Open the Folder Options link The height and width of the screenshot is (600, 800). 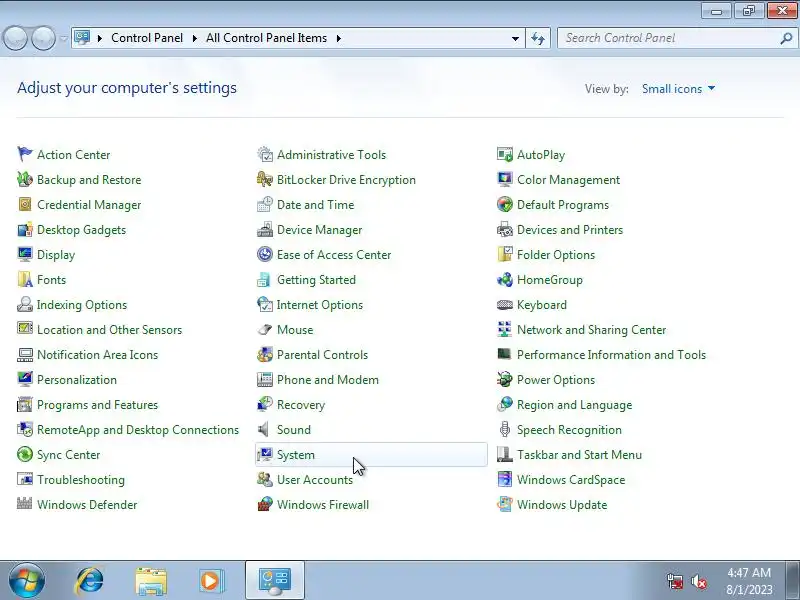coord(556,255)
